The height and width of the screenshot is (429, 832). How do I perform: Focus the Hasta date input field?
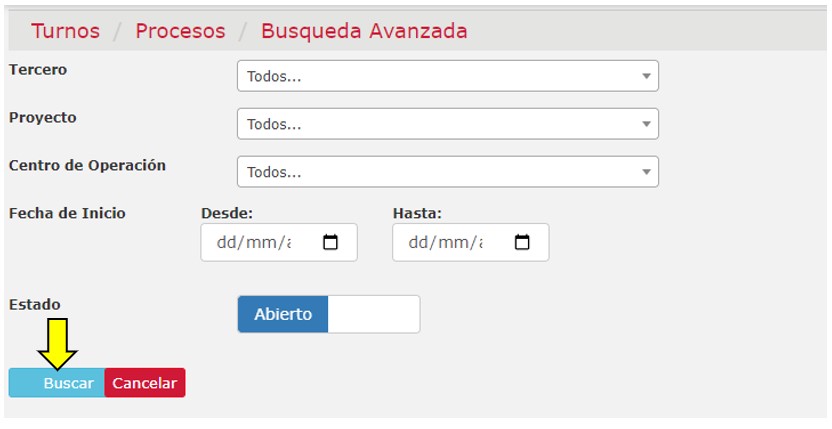point(471,242)
